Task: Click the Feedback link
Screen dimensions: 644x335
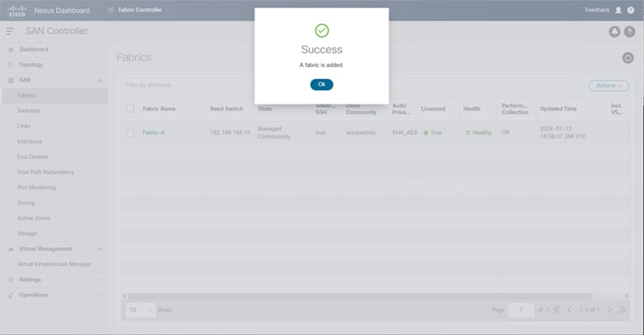Action: pyautogui.click(x=597, y=10)
